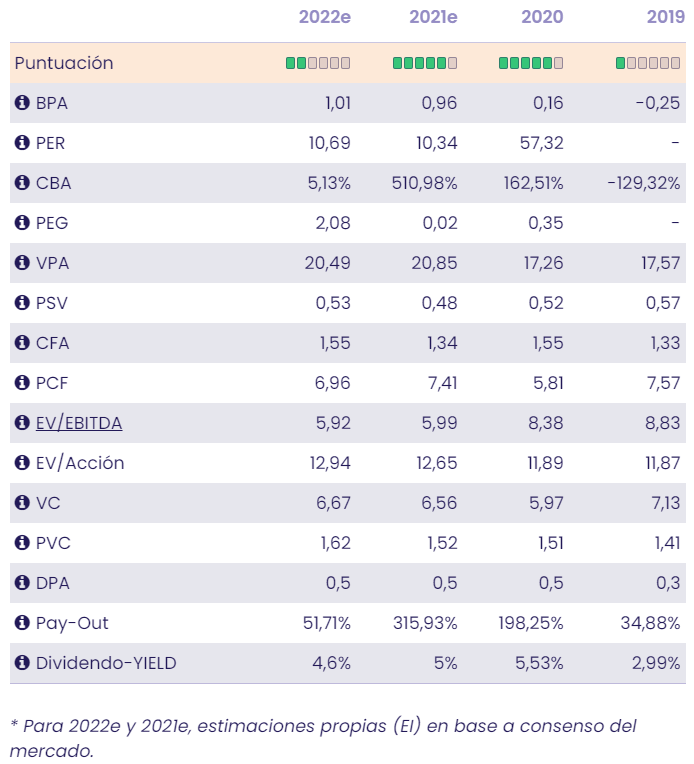Click the 2019 Puntuación score bar
The height and width of the screenshot is (764, 694).
click(x=648, y=63)
